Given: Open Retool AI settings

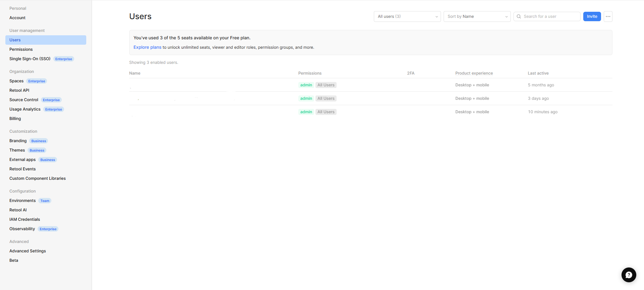Looking at the screenshot, I should 18,210.
